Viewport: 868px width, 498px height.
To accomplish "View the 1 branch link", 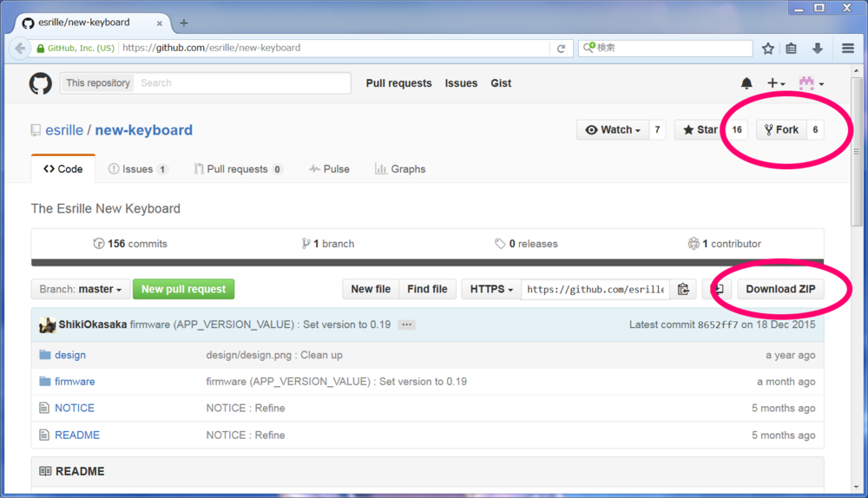I will click(x=328, y=244).
